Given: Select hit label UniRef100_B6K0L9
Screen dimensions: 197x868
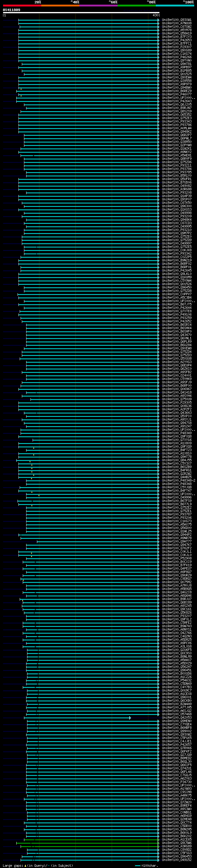Looking at the screenshot, I should point(176,833).
